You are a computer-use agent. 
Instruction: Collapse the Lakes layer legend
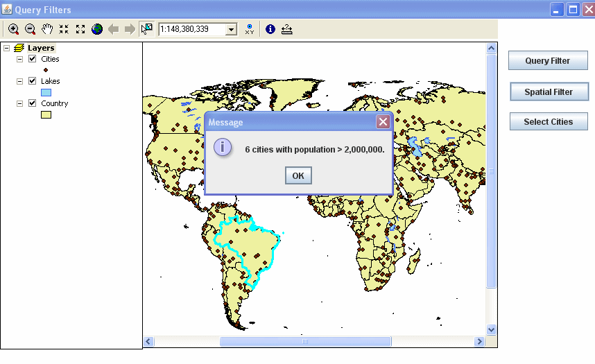[x=19, y=81]
